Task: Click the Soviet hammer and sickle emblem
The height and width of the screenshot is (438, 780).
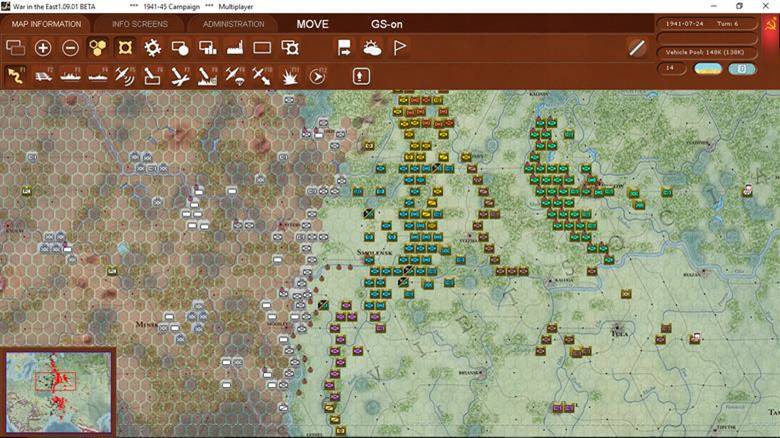Action: pos(771,25)
